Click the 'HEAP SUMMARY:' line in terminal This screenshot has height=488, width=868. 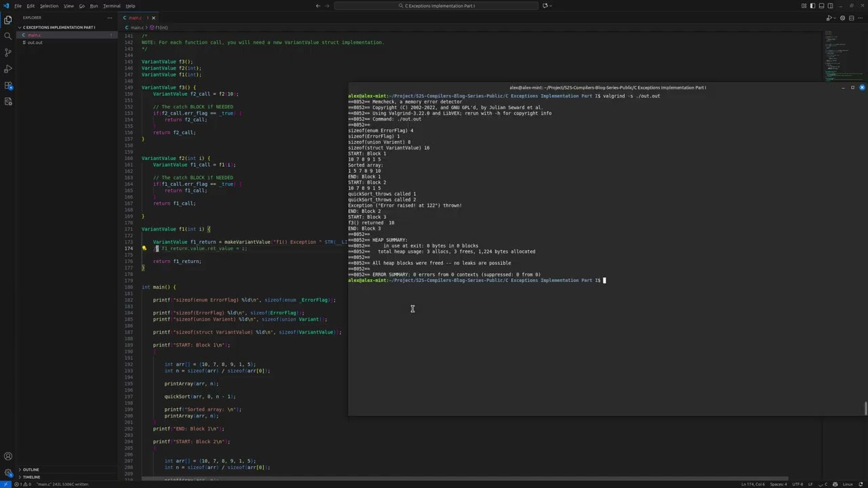click(390, 240)
